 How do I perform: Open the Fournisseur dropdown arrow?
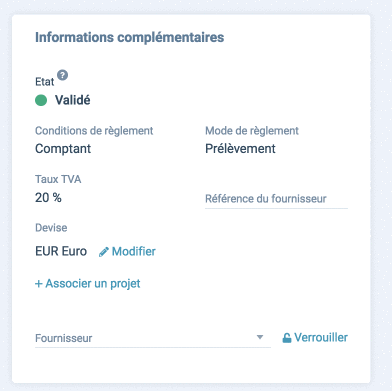(x=260, y=337)
